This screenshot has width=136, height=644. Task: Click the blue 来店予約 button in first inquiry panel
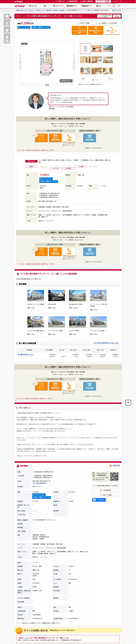[x=90, y=138]
